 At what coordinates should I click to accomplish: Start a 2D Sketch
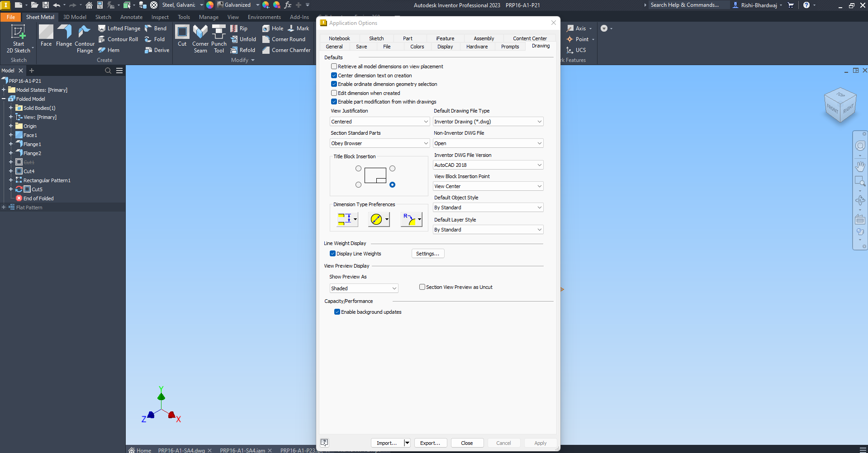pyautogui.click(x=18, y=39)
